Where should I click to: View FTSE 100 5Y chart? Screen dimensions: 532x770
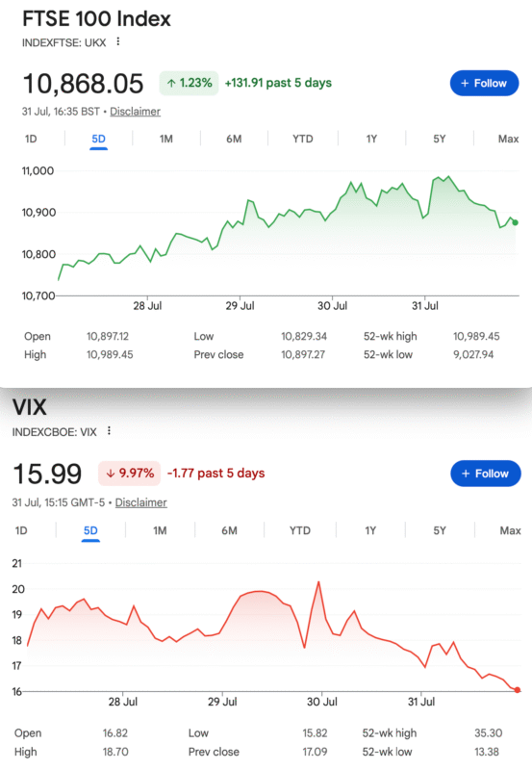[440, 139]
